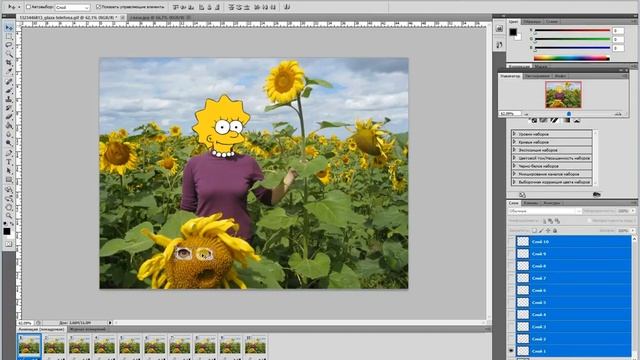Click the Align top edges icon
640x360 pixels.
coord(176,7)
